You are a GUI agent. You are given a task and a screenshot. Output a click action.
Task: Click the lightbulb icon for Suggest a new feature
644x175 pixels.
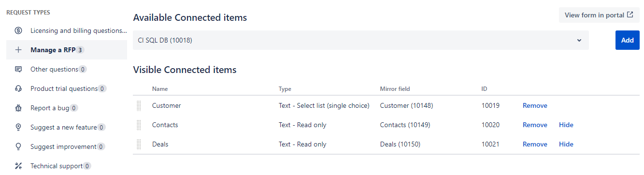[x=18, y=127]
